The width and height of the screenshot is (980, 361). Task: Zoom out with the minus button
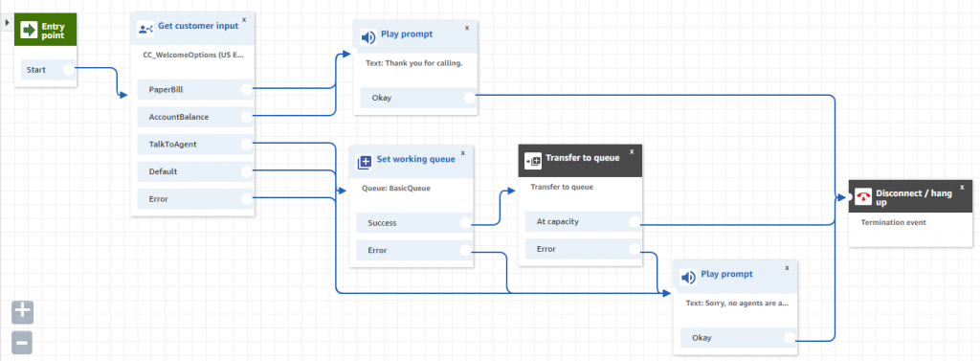click(x=22, y=343)
